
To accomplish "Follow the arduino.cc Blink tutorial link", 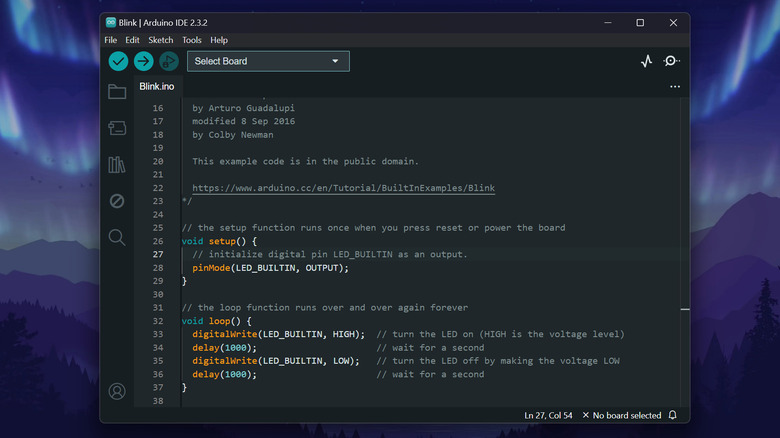I will pyautogui.click(x=343, y=188).
